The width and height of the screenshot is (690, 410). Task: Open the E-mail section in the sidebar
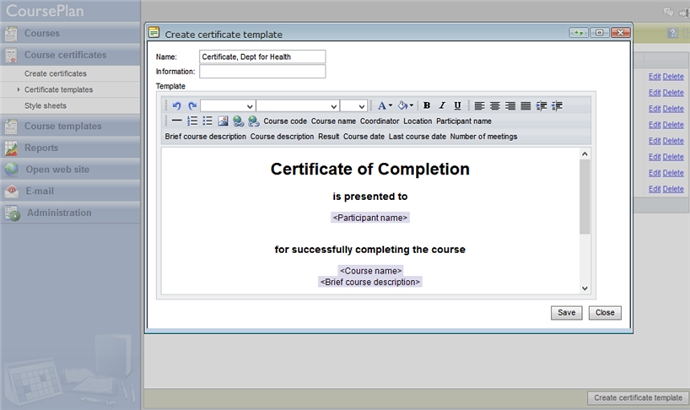pyautogui.click(x=70, y=191)
